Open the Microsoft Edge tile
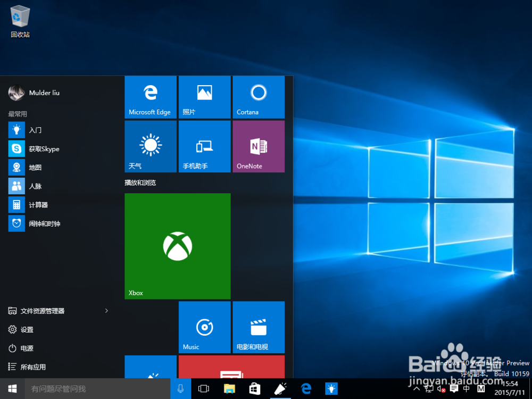 [151, 97]
